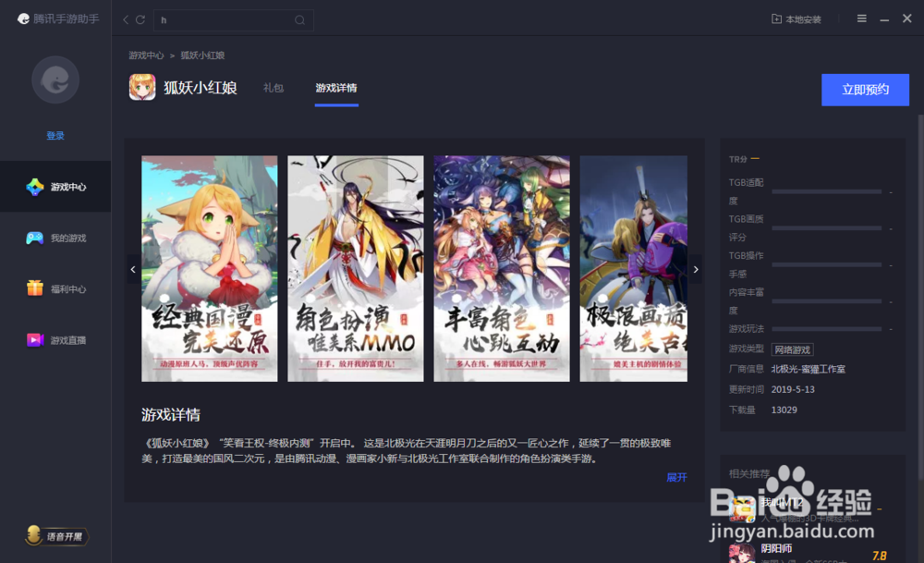The image size is (924, 563).
Task: Open the hamburger menu
Action: coord(861,18)
